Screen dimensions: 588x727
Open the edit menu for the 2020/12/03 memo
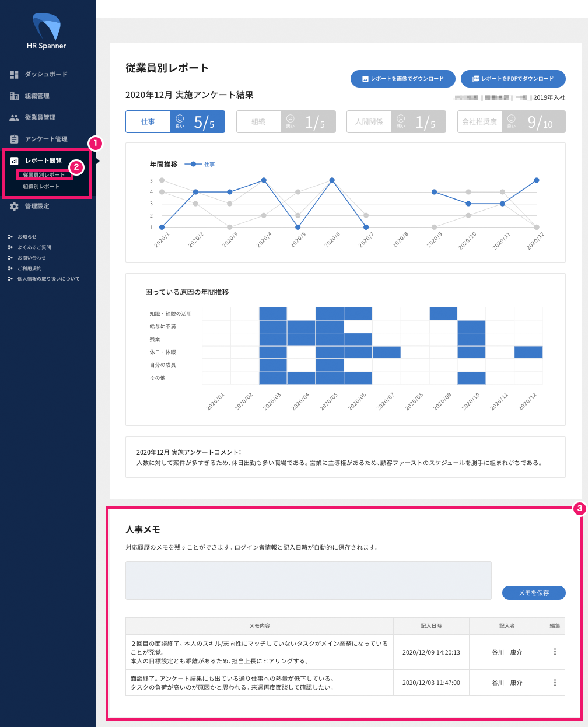[x=555, y=683]
